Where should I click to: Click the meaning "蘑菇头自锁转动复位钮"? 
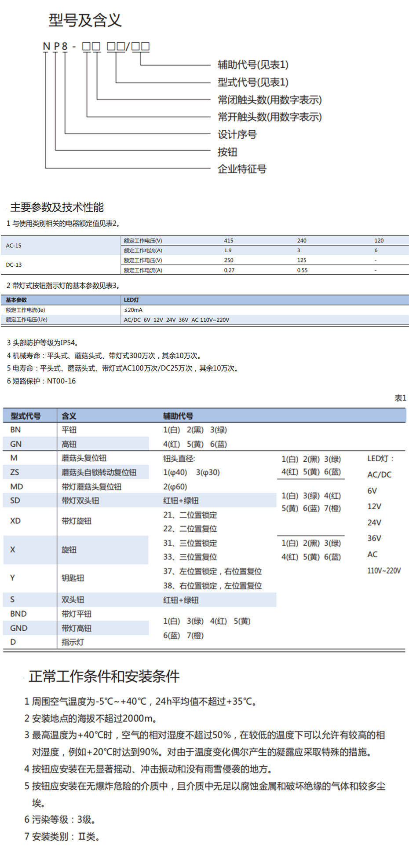[x=99, y=472]
